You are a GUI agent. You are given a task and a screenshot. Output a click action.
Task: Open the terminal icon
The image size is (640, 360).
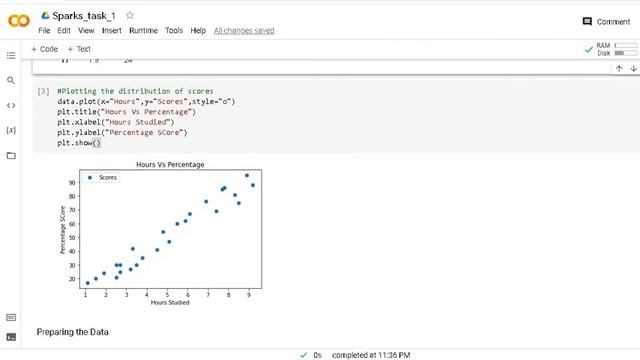pyautogui.click(x=11, y=337)
